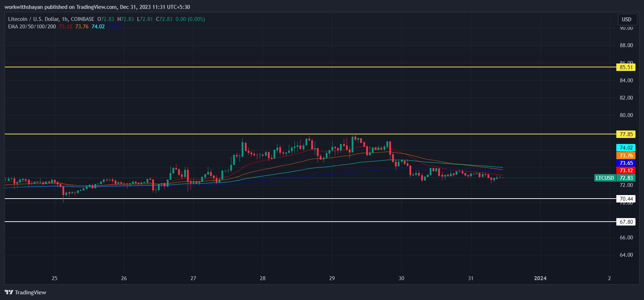The width and height of the screenshot is (644, 300).
Task: Click the 64.00 price axis tick
Action: pyautogui.click(x=626, y=255)
